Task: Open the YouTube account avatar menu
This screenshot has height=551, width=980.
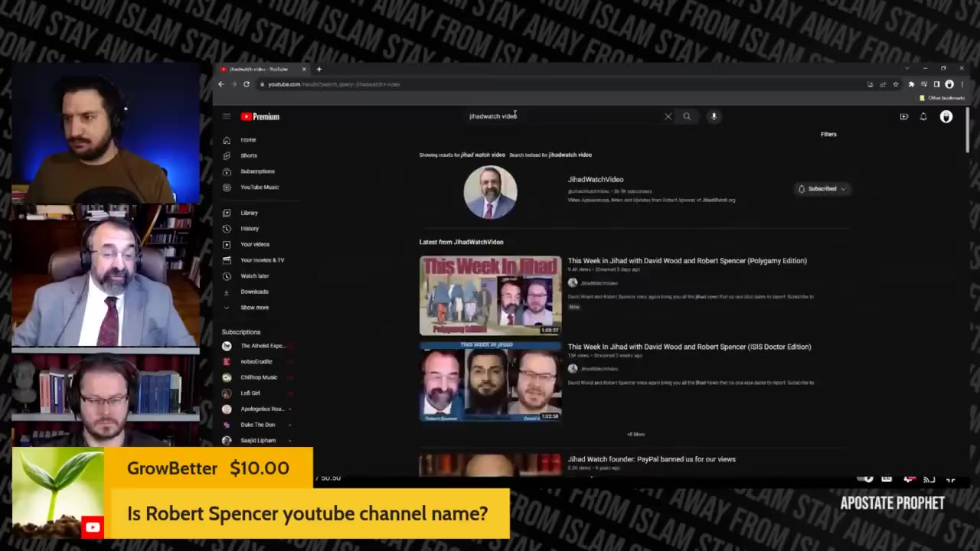Action: 946,116
